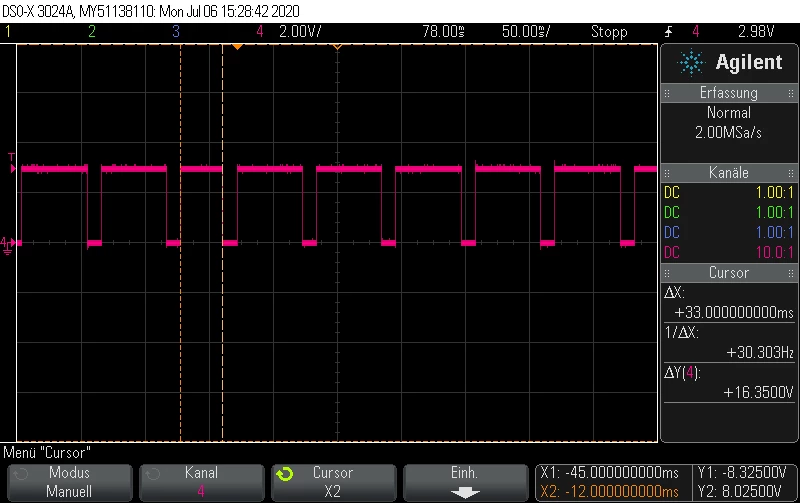Click the green rotary knob icon on Cursor softkey
Screen dimensions: 800x503
(285, 474)
